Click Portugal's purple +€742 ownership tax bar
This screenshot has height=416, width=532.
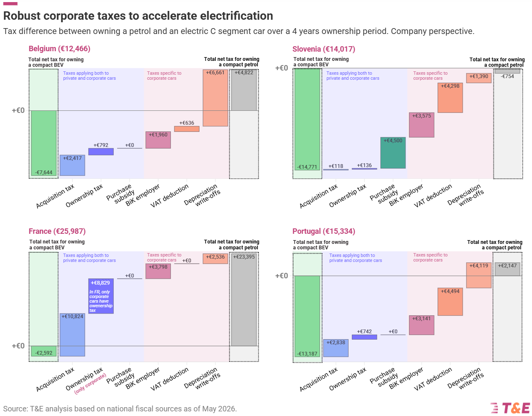coord(364,337)
